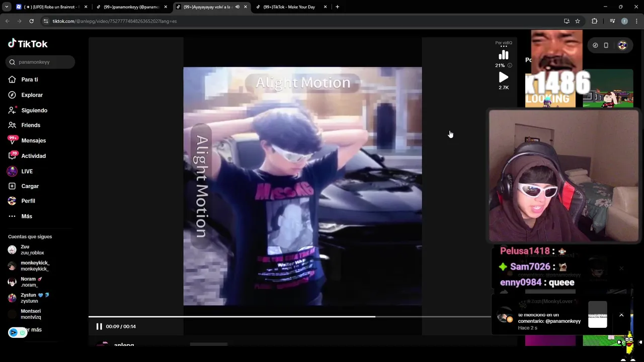Image resolution: width=644 pixels, height=362 pixels.
Task: Open Chrome three-dot menu
Action: (637, 21)
